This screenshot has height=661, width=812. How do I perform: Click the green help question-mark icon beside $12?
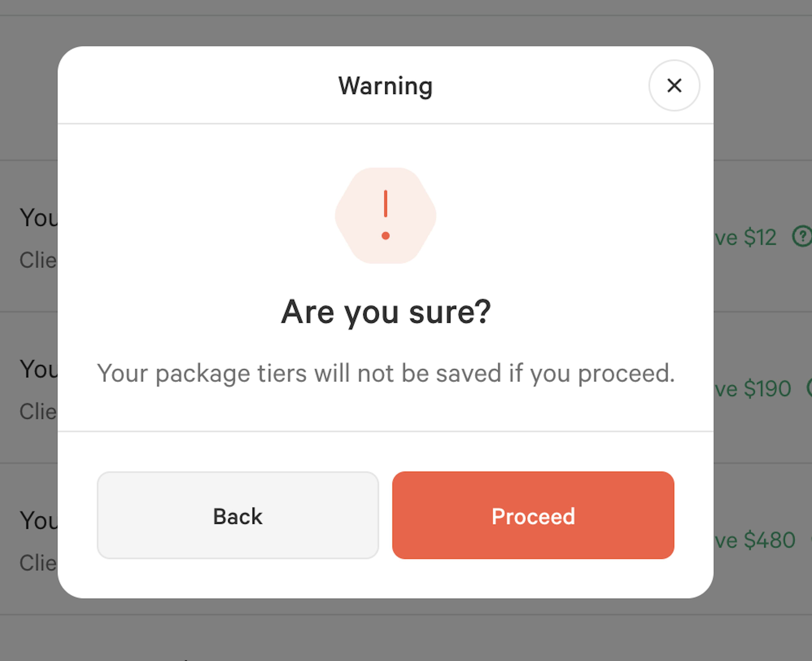802,237
